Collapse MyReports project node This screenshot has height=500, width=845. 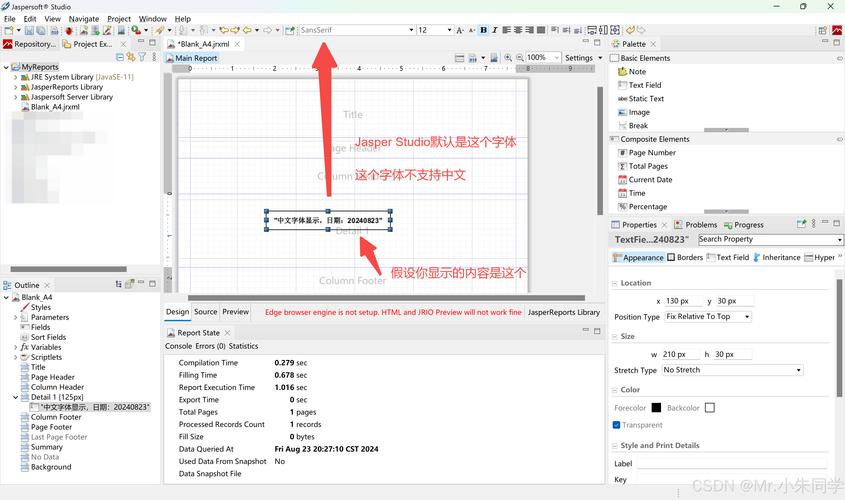[x=6, y=67]
